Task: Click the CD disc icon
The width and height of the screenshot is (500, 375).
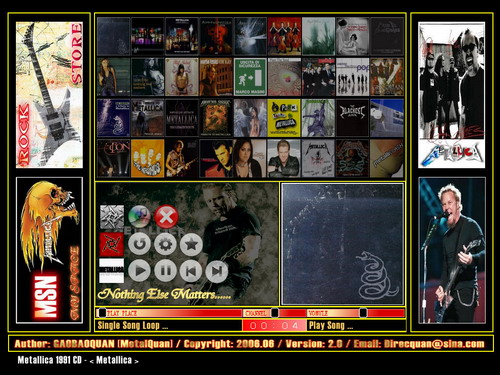Action: click(x=139, y=217)
